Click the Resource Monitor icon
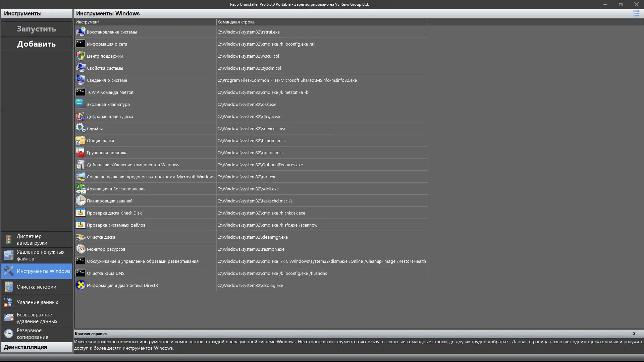 click(80, 249)
